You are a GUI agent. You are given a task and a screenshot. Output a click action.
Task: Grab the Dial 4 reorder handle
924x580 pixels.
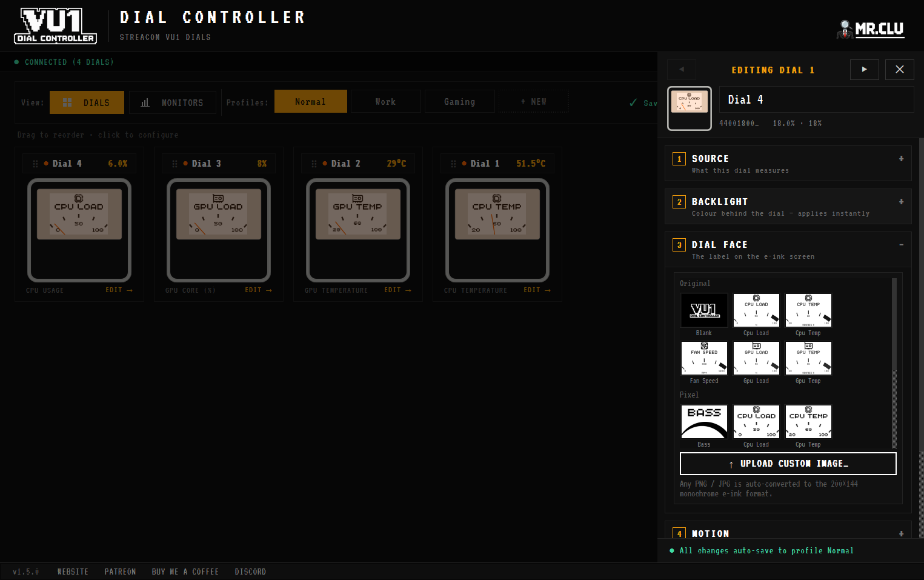(x=35, y=164)
